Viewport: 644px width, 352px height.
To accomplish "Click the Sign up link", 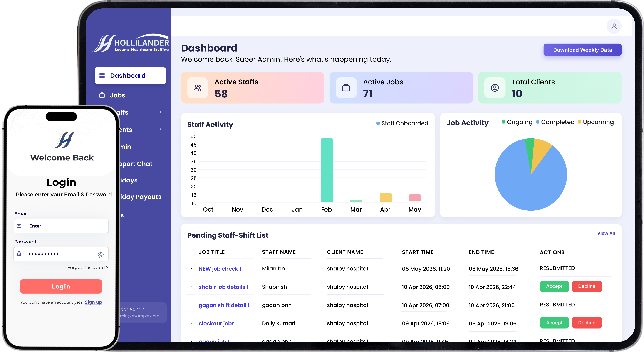I will click(x=93, y=302).
